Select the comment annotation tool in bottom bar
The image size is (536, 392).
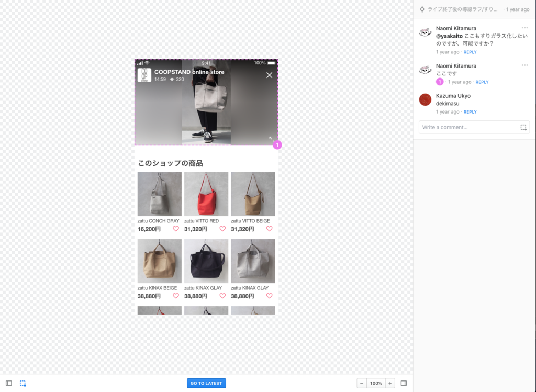click(23, 383)
